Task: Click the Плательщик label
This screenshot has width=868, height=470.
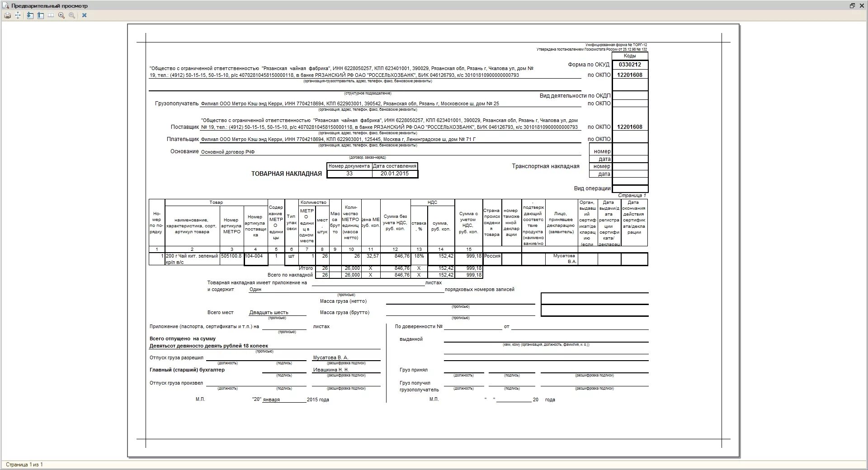Action: tap(183, 139)
